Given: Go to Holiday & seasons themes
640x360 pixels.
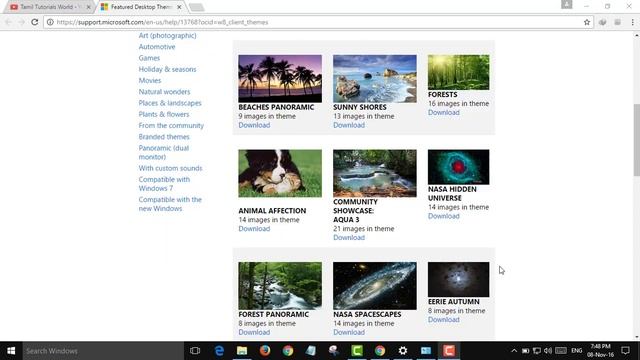Looking at the screenshot, I should tap(167, 69).
